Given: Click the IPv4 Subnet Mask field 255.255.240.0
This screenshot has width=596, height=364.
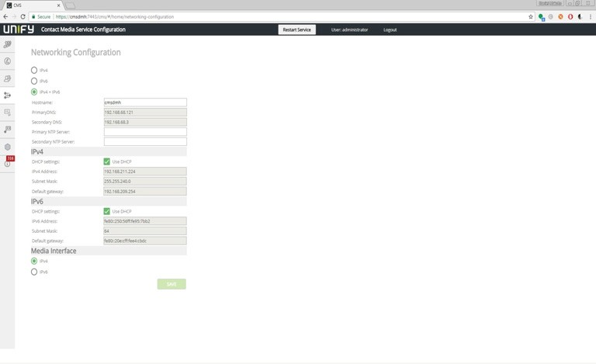Looking at the screenshot, I should pyautogui.click(x=145, y=182).
